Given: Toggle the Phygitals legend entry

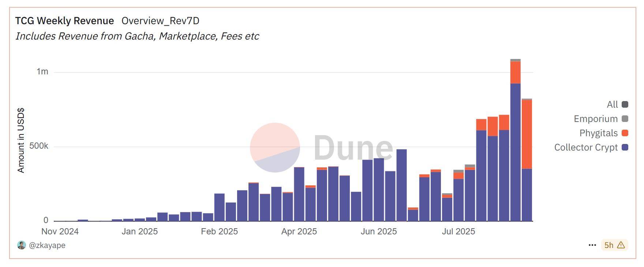Looking at the screenshot, I should tap(604, 133).
